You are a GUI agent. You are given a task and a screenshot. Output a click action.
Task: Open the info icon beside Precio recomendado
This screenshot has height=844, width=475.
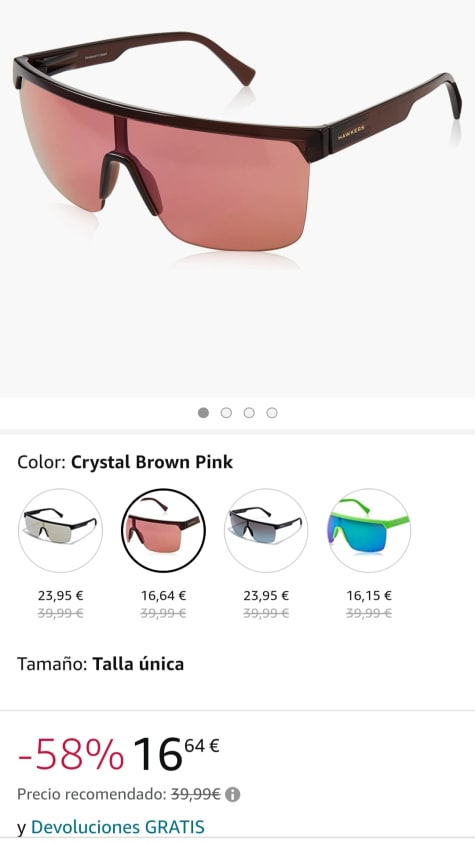233,794
